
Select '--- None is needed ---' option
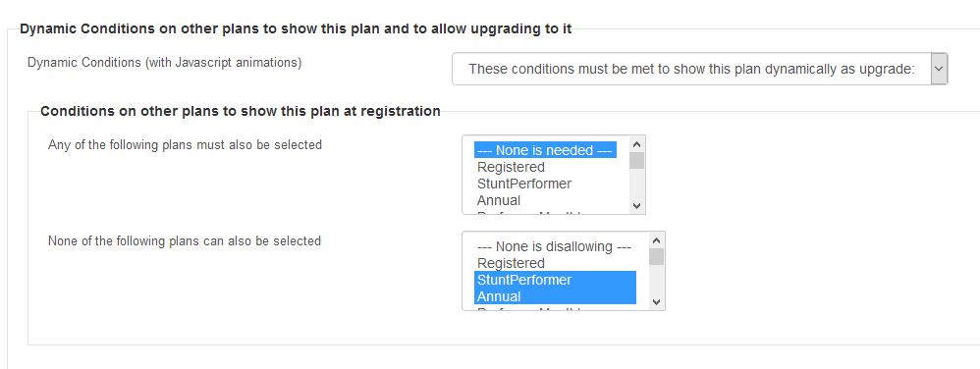pos(545,150)
